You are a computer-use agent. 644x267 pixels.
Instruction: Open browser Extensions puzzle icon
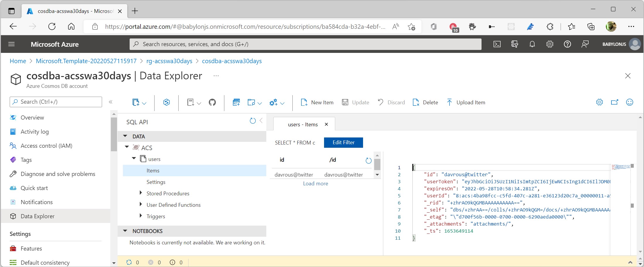[550, 27]
